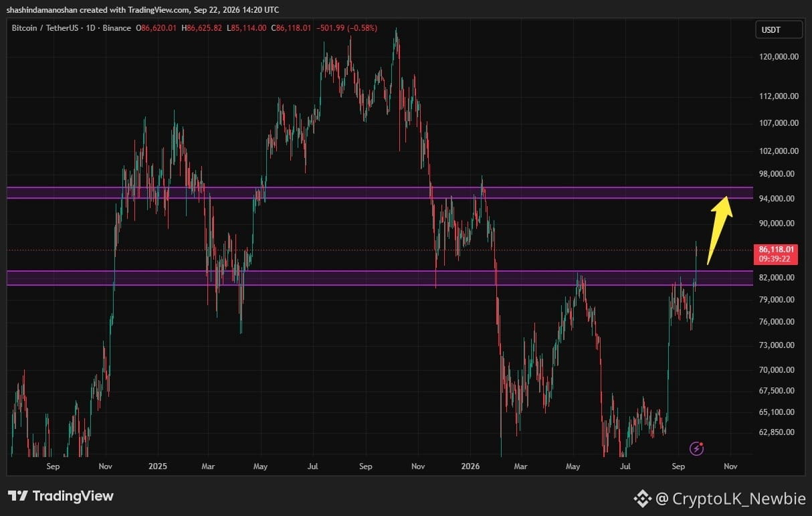Click the red 86,118.01 current price label
Image resolution: width=812 pixels, height=516 pixels.
776,254
